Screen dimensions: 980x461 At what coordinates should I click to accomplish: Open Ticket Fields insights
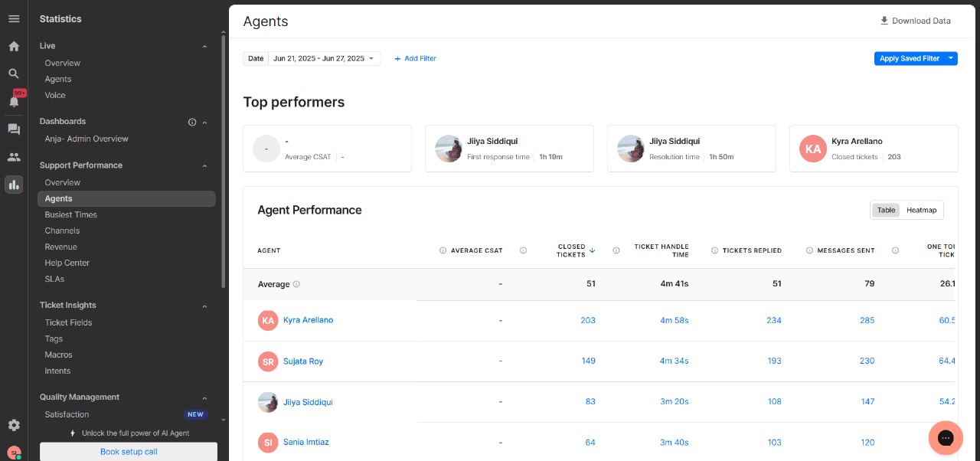click(68, 322)
